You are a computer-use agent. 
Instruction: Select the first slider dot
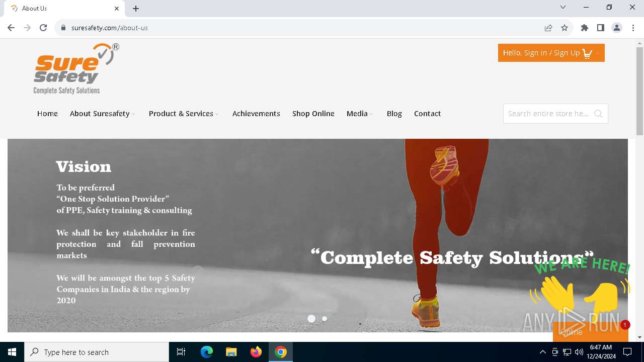point(311,319)
